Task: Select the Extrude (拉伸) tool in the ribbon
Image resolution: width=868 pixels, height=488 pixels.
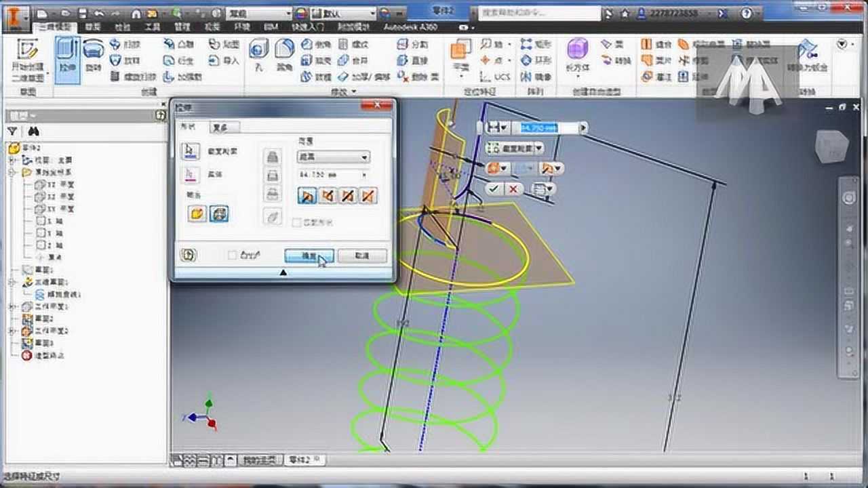Action: click(x=68, y=58)
